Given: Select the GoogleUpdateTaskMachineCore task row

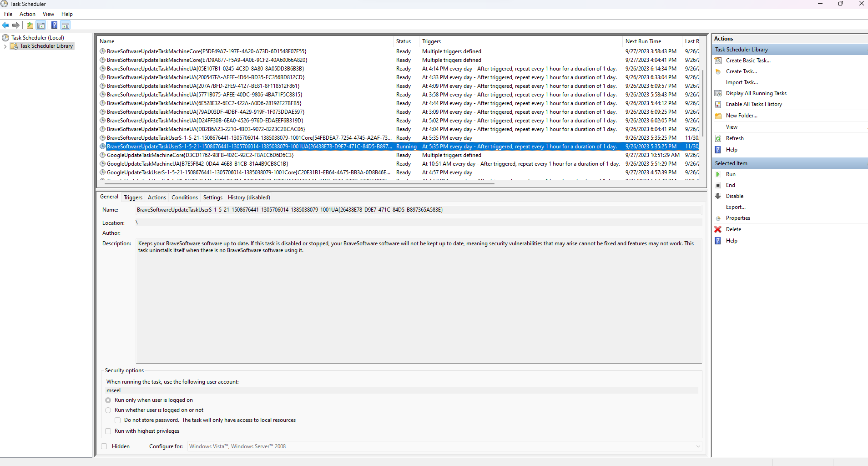Looking at the screenshot, I should pyautogui.click(x=200, y=155).
